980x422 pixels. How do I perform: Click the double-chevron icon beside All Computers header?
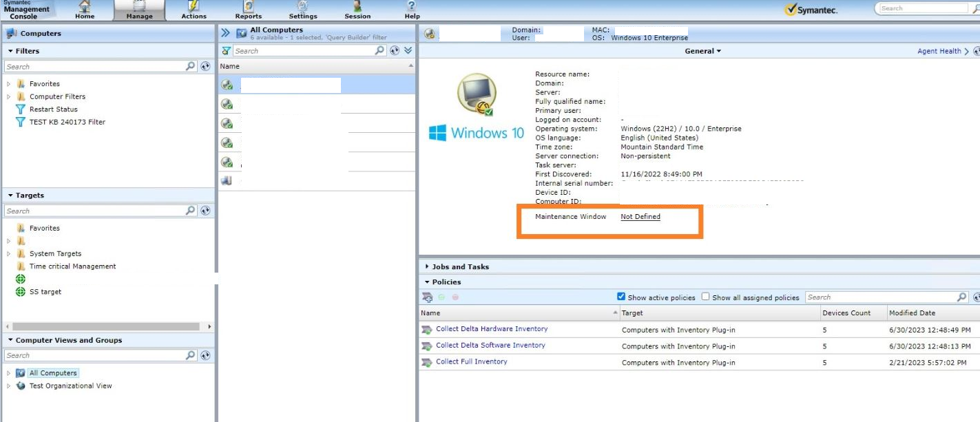pyautogui.click(x=225, y=33)
